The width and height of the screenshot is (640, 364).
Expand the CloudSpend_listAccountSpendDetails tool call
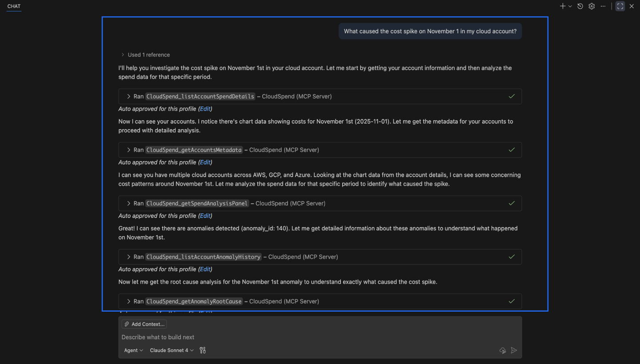click(129, 96)
